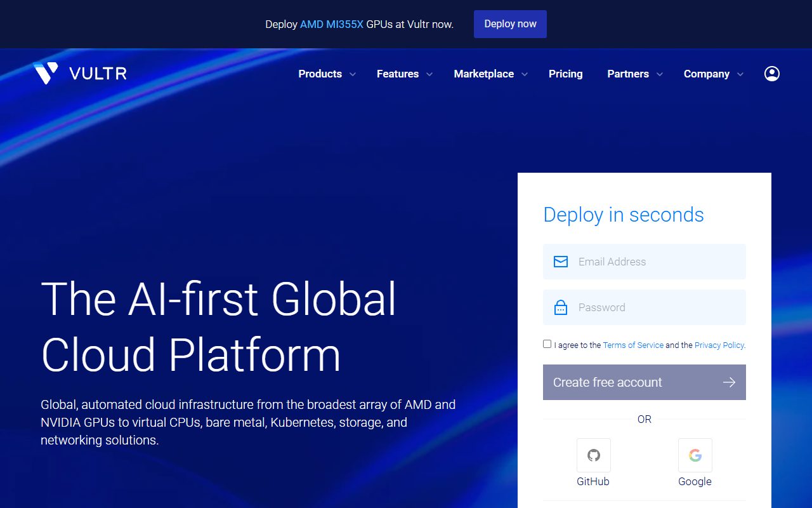
Task: Open the account profile icon
Action: (x=772, y=73)
